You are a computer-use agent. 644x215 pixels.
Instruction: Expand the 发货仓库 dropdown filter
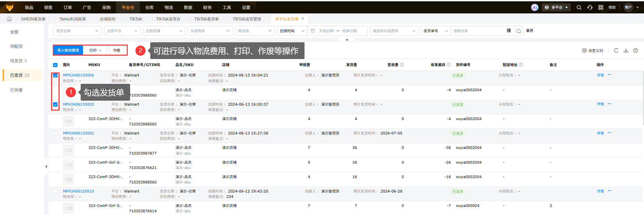(x=77, y=31)
